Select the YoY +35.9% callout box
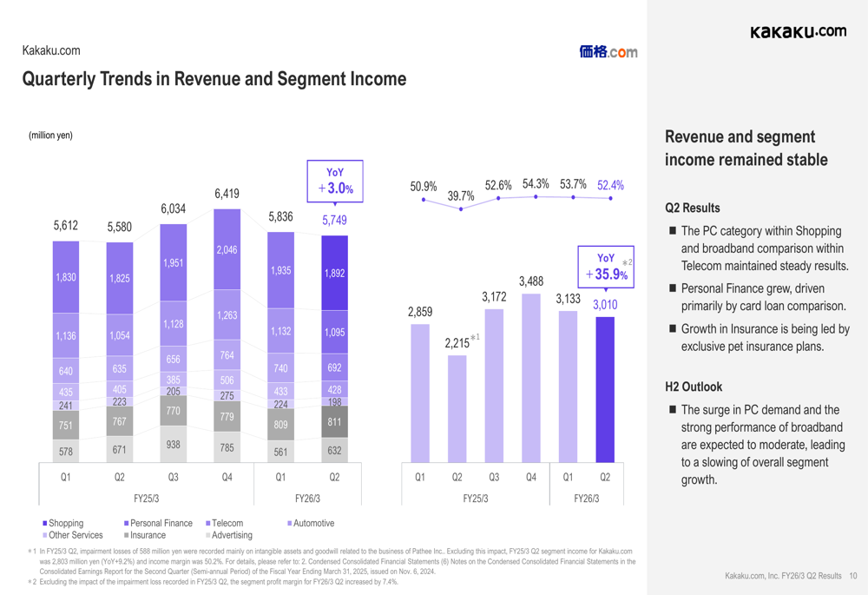Viewport: 868px width, 595px height. pos(606,267)
